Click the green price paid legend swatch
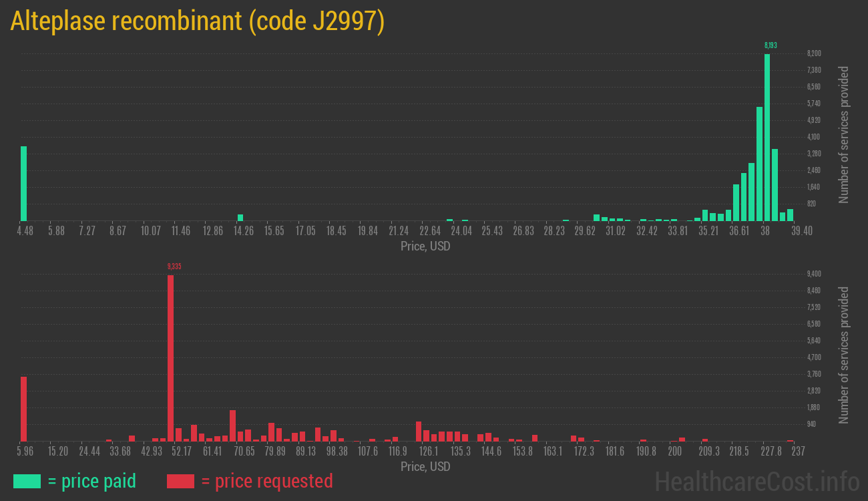The width and height of the screenshot is (868, 501). click(27, 481)
